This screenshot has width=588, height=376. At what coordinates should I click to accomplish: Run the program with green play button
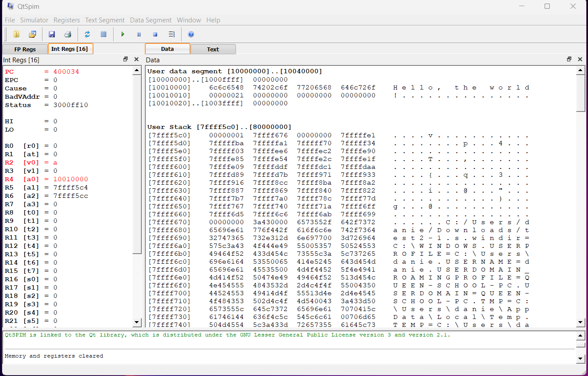(x=123, y=34)
